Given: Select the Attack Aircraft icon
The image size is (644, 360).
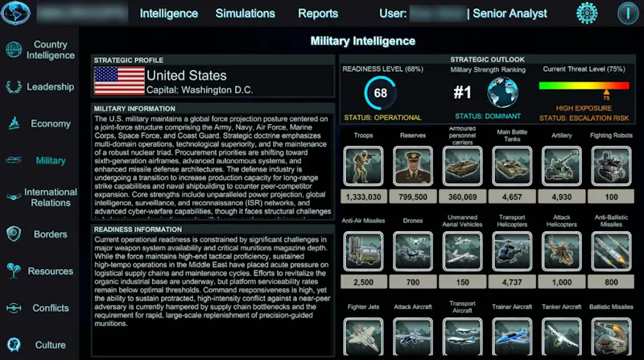Looking at the screenshot, I should (x=413, y=337).
